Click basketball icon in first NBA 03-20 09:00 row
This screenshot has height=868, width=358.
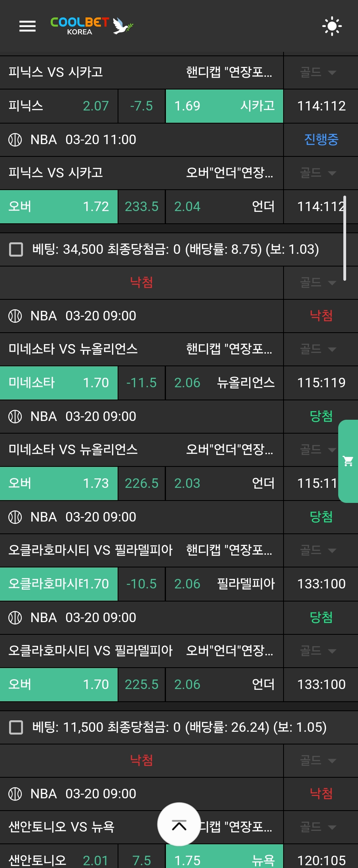pos(15,316)
